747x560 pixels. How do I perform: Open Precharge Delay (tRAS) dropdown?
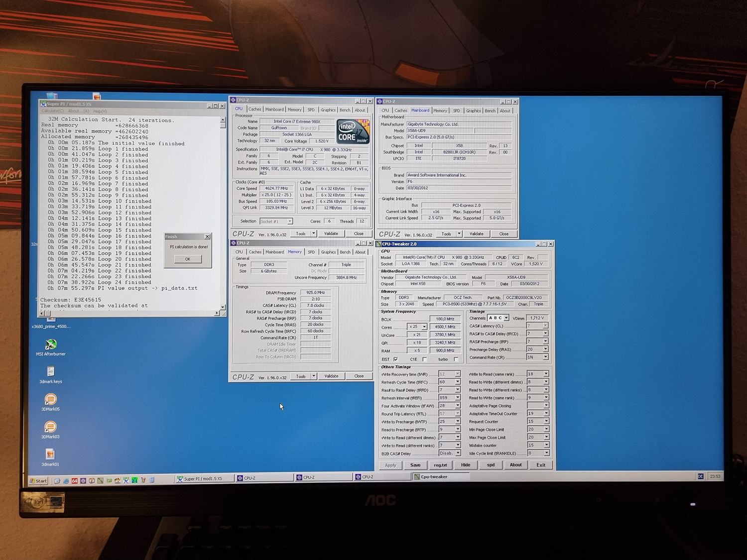coord(545,349)
